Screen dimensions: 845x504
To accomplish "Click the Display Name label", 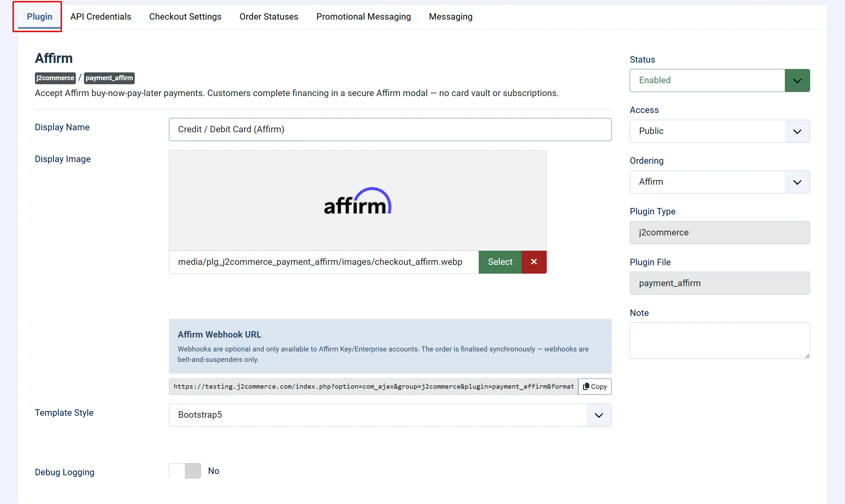I will 62,127.
